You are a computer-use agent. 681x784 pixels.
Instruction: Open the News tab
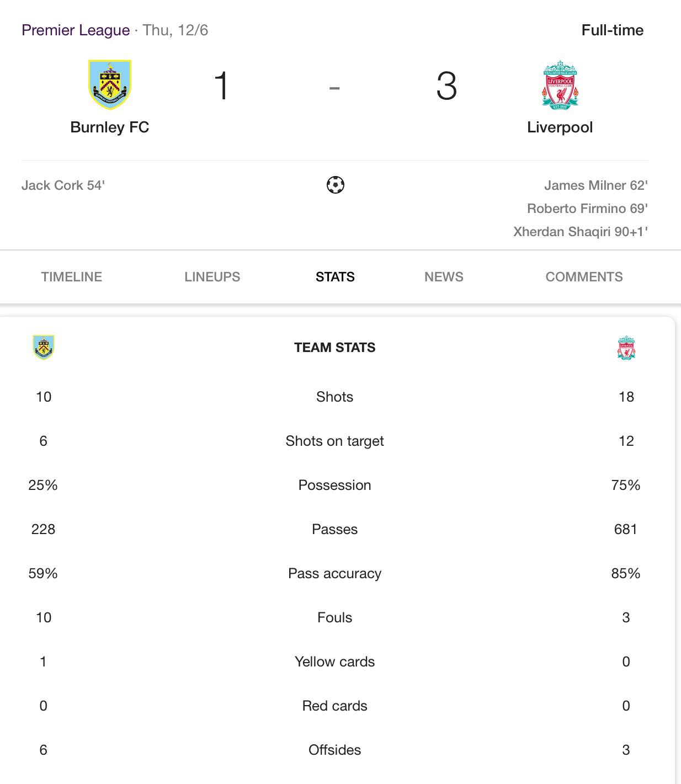coord(444,277)
